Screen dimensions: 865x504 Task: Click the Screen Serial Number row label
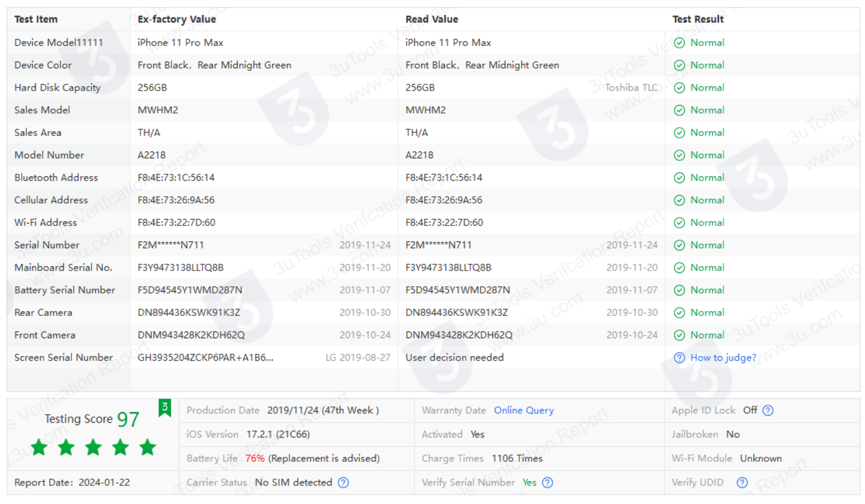tap(64, 358)
